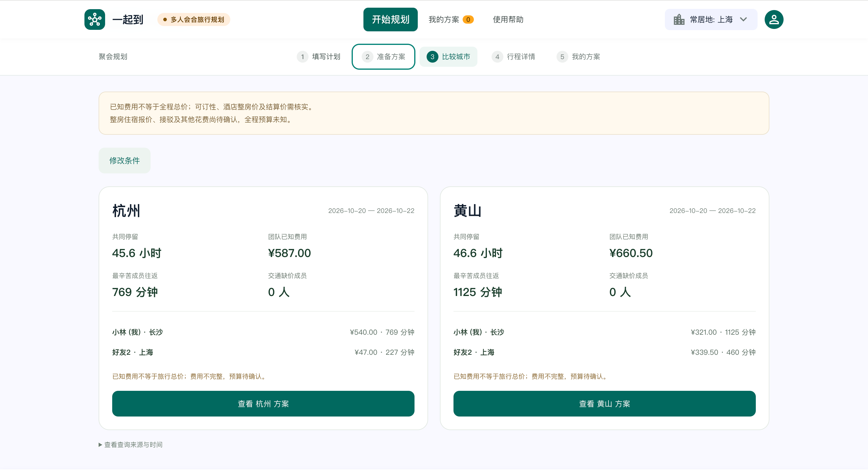Expand the 常居地: 上海 dropdown chevron

coord(743,19)
